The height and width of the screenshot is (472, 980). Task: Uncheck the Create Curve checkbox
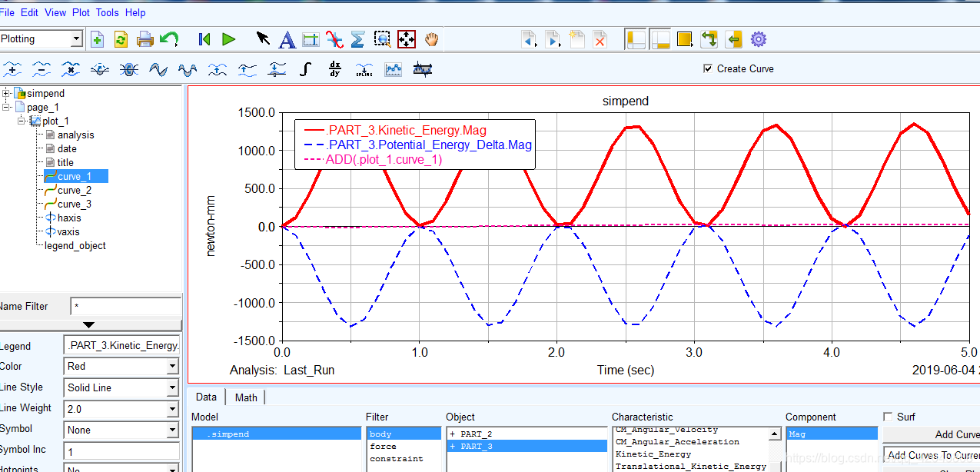coord(708,68)
